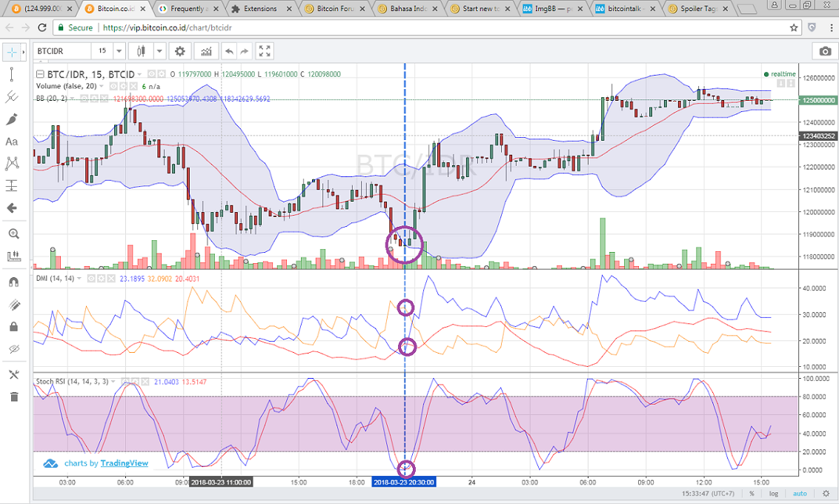Toggle percent scale mode button
This screenshot has width=839, height=504.
click(x=752, y=494)
